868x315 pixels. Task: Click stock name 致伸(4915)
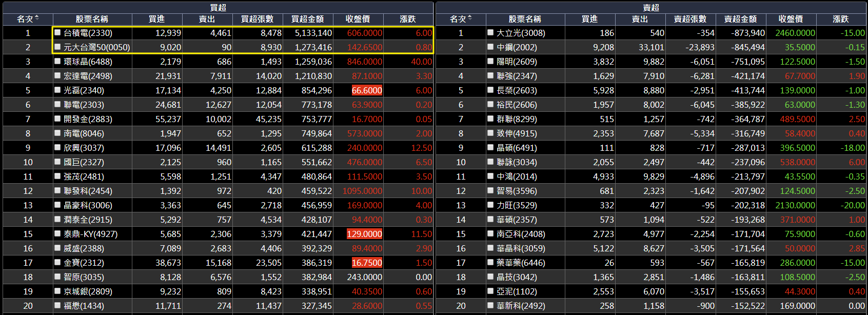coord(517,133)
